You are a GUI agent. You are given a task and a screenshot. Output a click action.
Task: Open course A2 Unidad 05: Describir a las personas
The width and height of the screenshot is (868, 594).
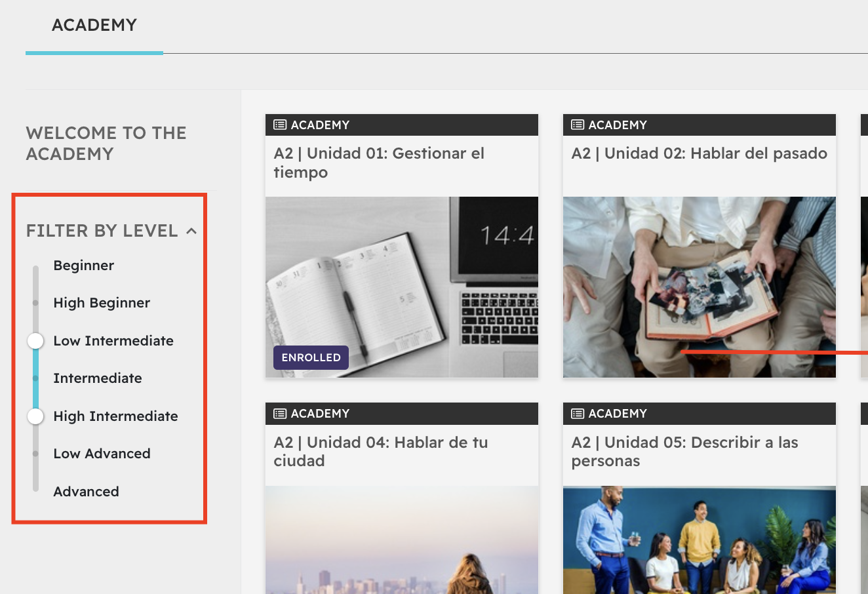(x=684, y=452)
